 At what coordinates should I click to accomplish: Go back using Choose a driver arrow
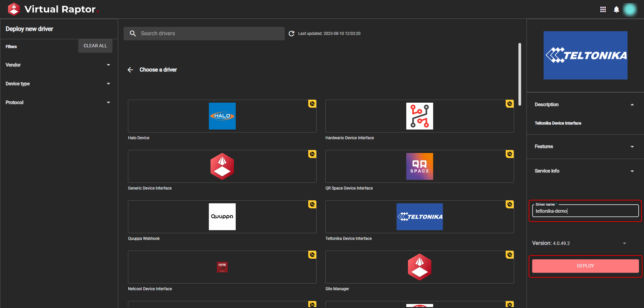tap(130, 70)
